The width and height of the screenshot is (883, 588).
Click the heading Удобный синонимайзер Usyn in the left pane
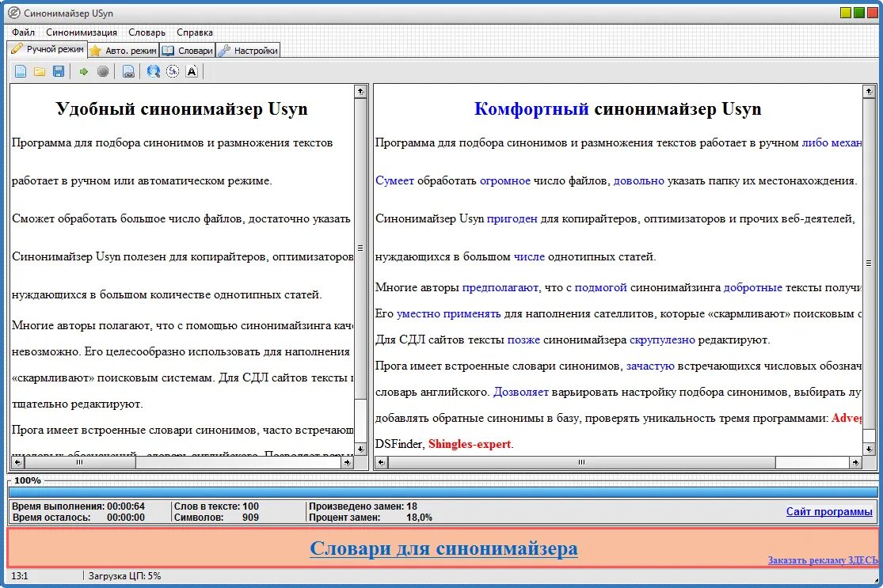click(182, 108)
